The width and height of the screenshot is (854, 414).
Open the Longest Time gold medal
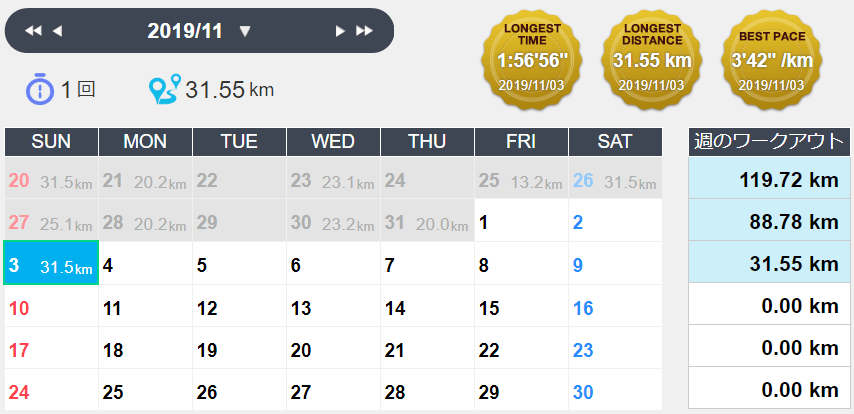click(532, 57)
